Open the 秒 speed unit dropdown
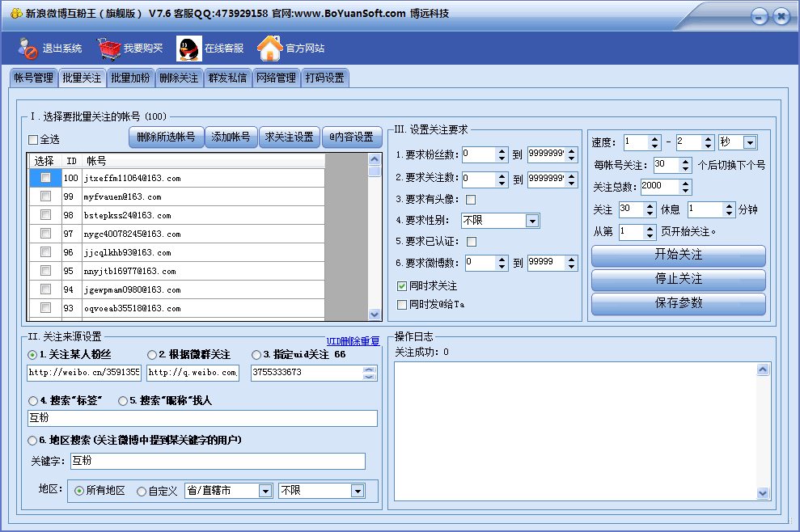The width and height of the screenshot is (800, 532). tap(750, 143)
